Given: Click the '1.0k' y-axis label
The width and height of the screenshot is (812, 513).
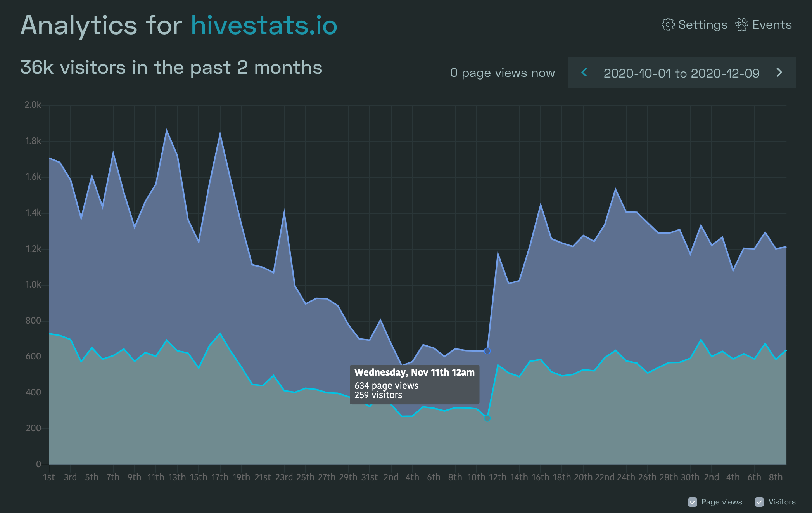Looking at the screenshot, I should pyautogui.click(x=33, y=284).
